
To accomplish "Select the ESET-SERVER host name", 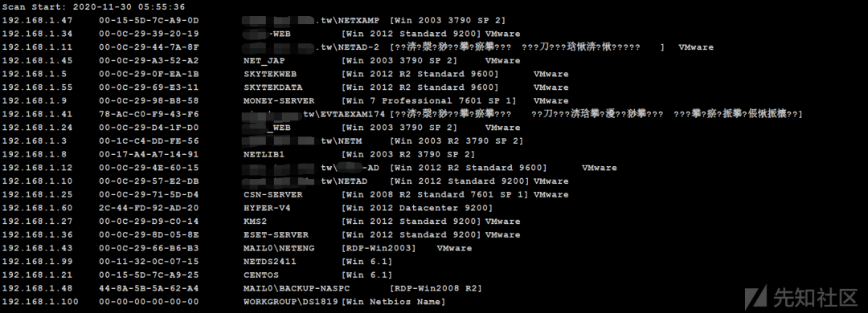I will coord(276,234).
